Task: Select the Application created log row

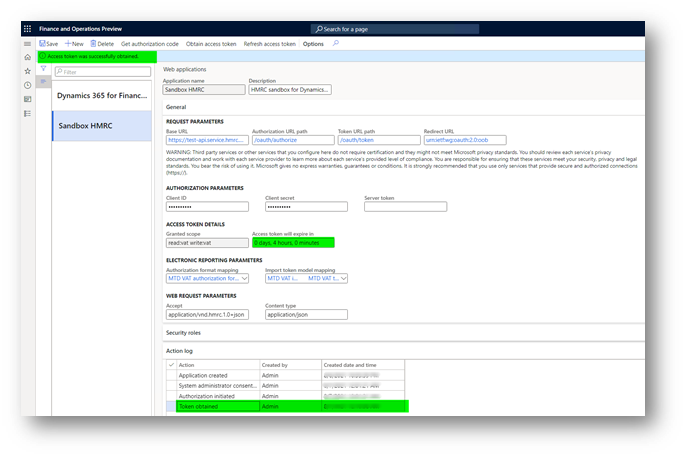Action: [285, 375]
